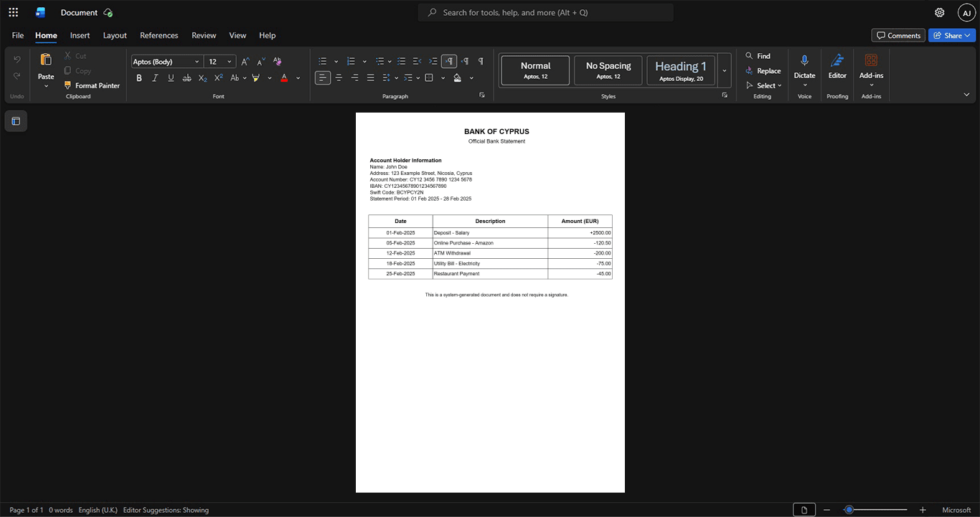The height and width of the screenshot is (517, 980).
Task: Click the Multilevel list icon
Action: [x=380, y=62]
